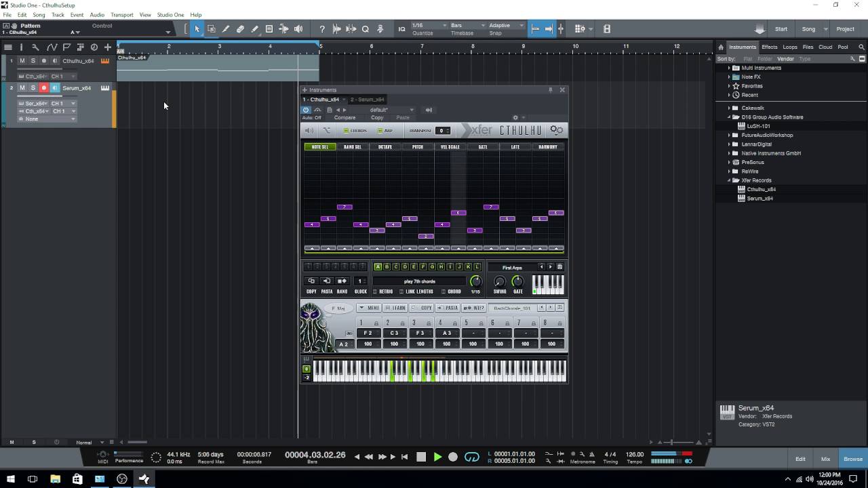Open track list hamburger icon
868x488 pixels.
coord(8,47)
